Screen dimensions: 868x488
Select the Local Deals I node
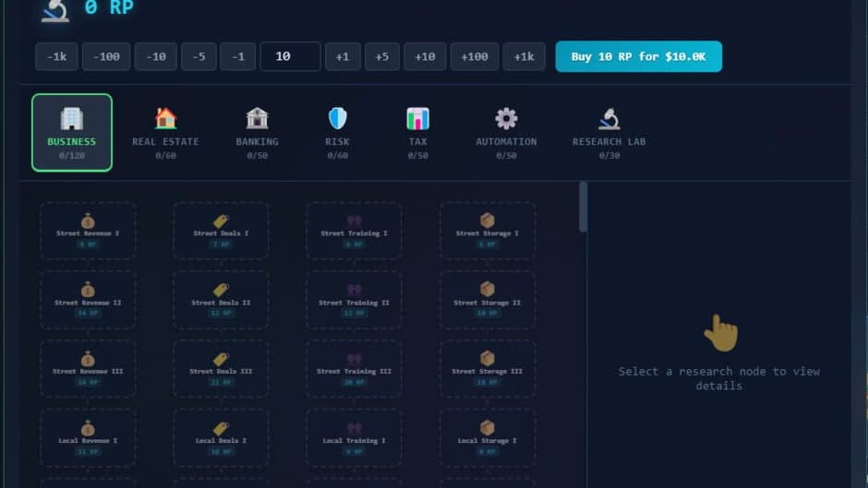pos(221,437)
